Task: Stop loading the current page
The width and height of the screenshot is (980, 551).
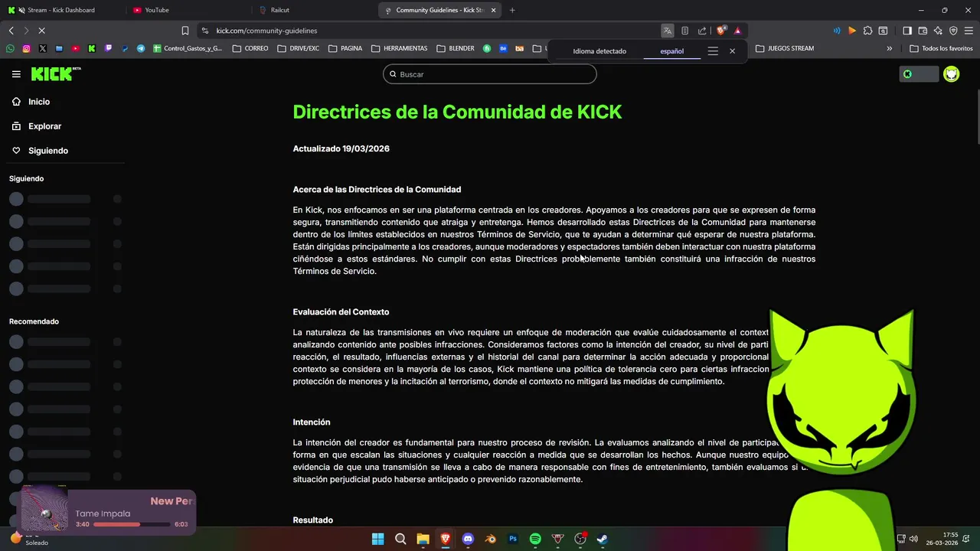Action: (41, 31)
